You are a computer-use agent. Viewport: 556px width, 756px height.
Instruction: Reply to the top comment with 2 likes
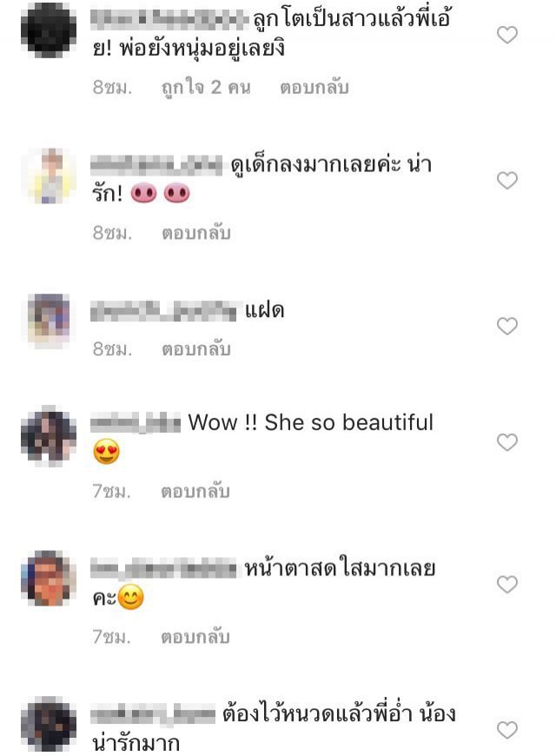click(314, 88)
